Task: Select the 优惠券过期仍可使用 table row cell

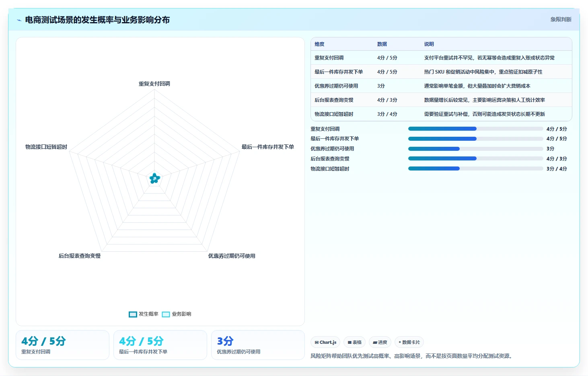Action: tap(336, 86)
